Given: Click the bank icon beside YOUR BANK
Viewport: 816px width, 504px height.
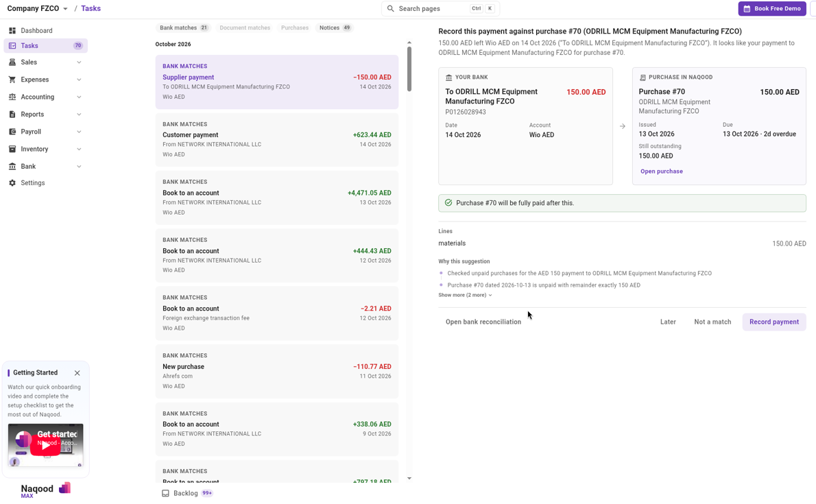Looking at the screenshot, I should pyautogui.click(x=448, y=77).
